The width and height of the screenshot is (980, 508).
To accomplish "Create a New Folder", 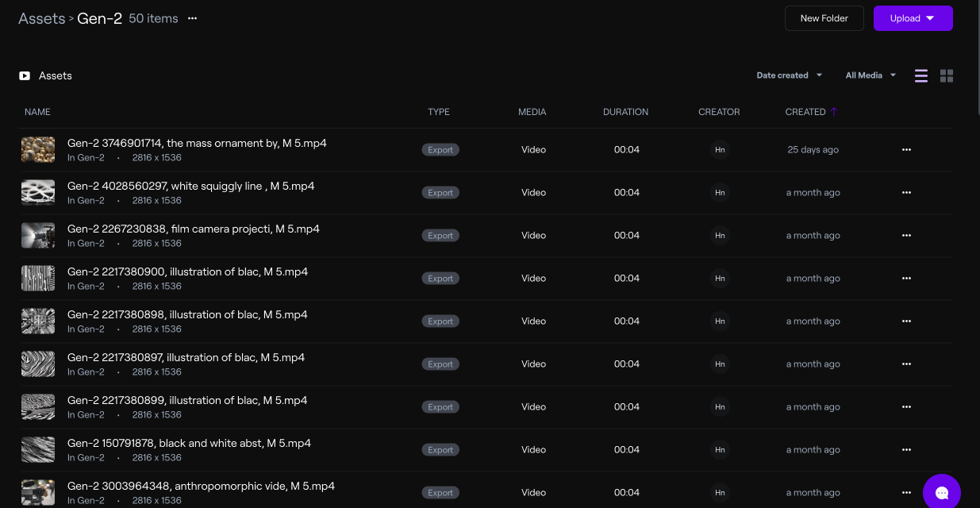I will click(824, 18).
